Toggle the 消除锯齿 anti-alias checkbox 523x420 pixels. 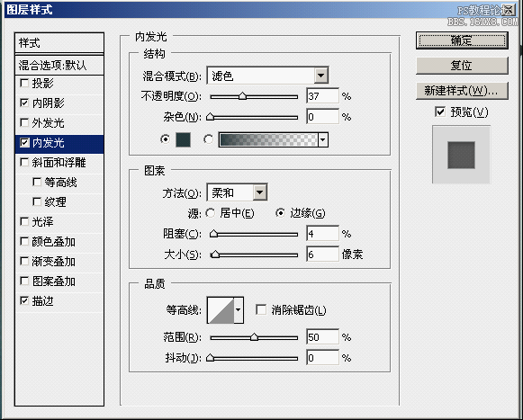(261, 309)
